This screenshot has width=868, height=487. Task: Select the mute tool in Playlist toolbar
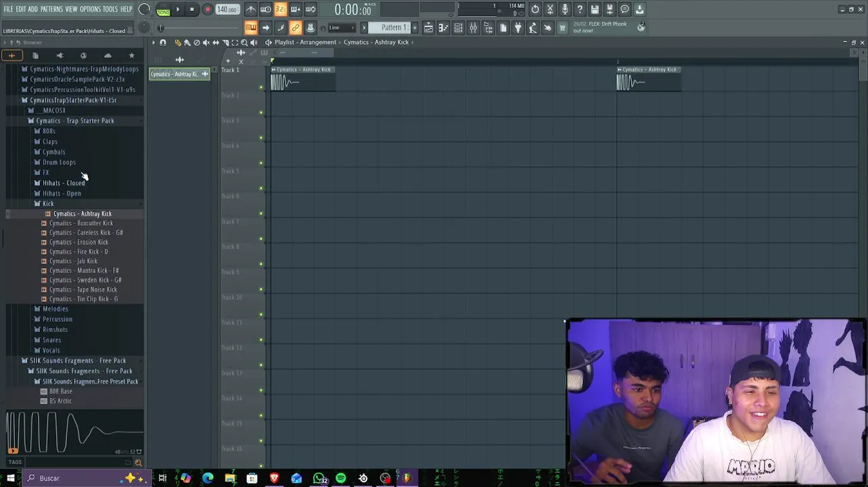(206, 43)
